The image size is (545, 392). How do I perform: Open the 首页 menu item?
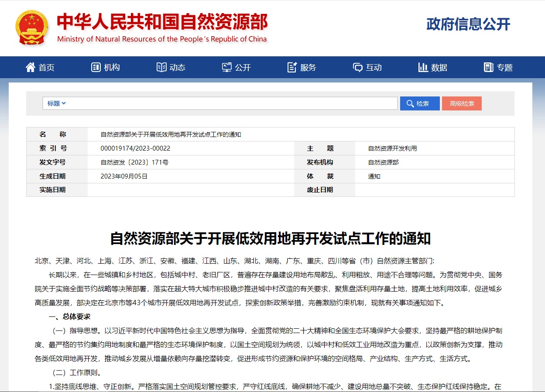click(x=46, y=67)
